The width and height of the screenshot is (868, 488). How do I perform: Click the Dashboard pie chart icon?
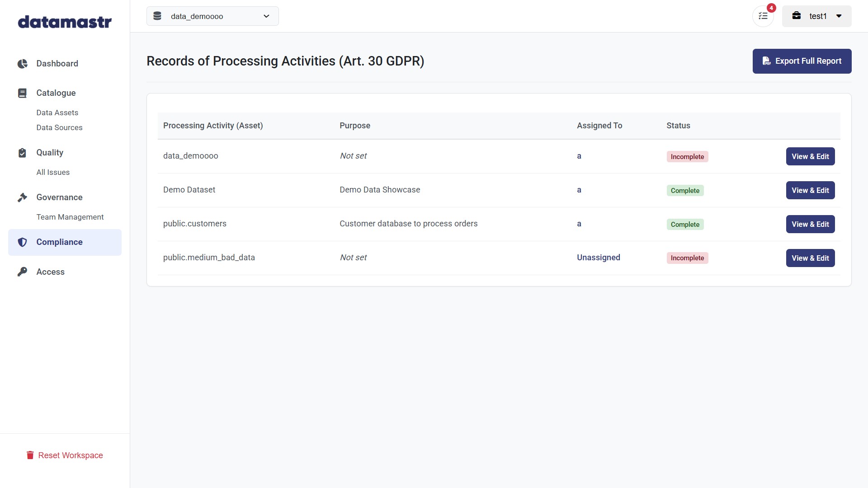[22, 64]
